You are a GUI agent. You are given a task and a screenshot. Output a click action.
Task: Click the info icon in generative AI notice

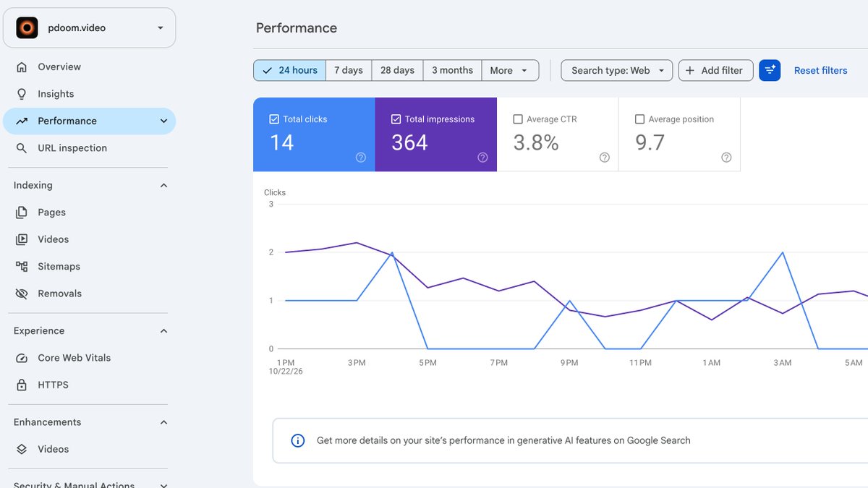click(x=297, y=440)
